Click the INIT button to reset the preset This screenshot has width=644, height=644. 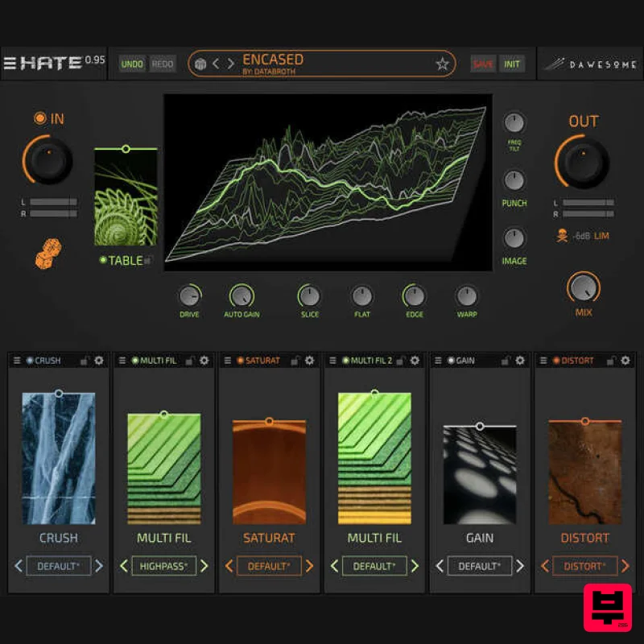(x=514, y=63)
